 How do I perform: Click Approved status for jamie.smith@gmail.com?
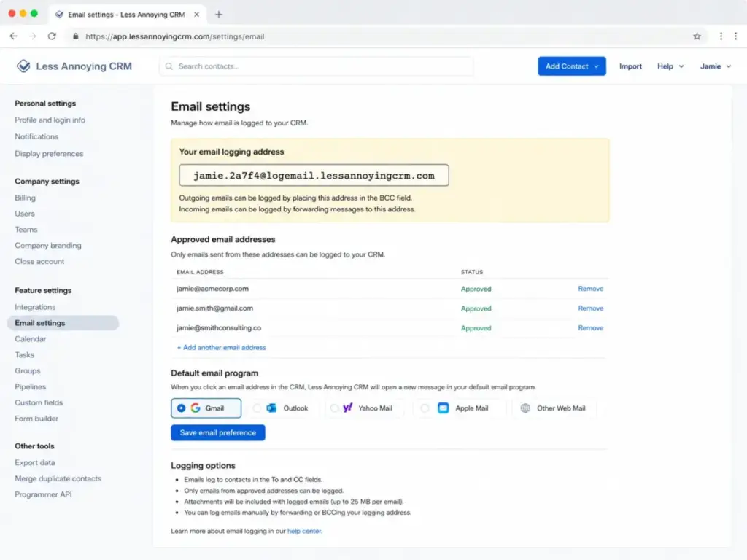[x=476, y=308]
